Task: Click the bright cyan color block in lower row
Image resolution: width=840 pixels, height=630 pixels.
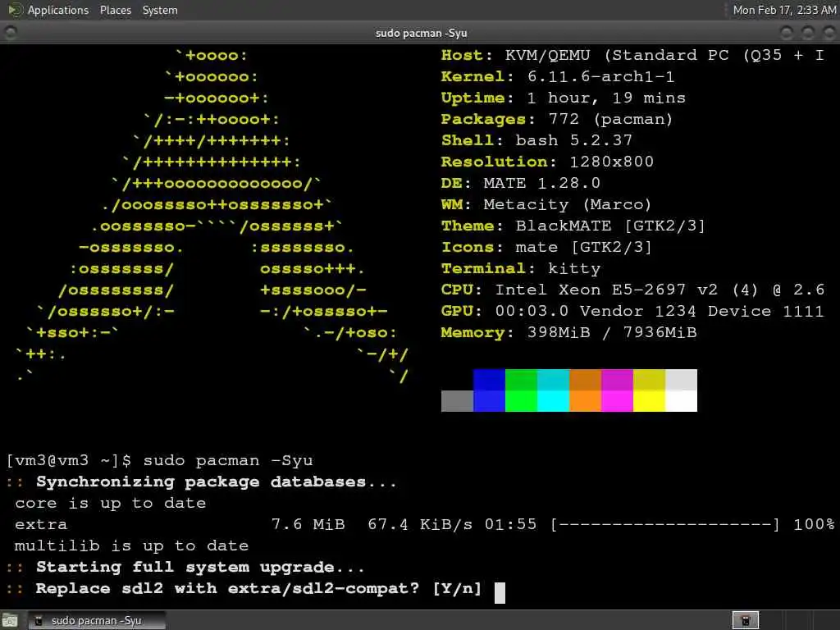Action: coord(553,400)
